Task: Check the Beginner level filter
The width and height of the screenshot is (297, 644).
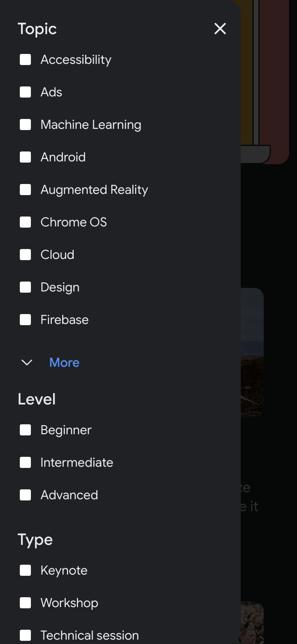Action: click(x=25, y=429)
